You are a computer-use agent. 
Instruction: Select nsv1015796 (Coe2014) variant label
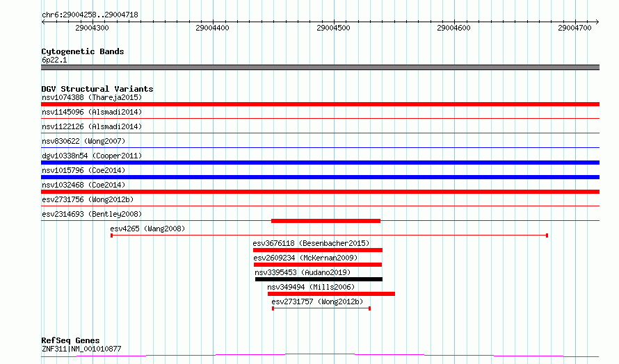click(x=83, y=170)
